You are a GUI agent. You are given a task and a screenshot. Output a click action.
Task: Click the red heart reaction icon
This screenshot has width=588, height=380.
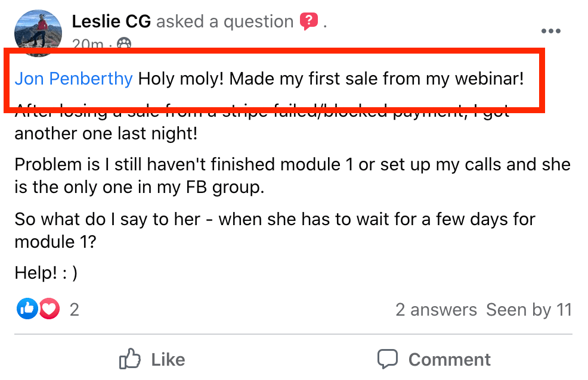tap(49, 309)
